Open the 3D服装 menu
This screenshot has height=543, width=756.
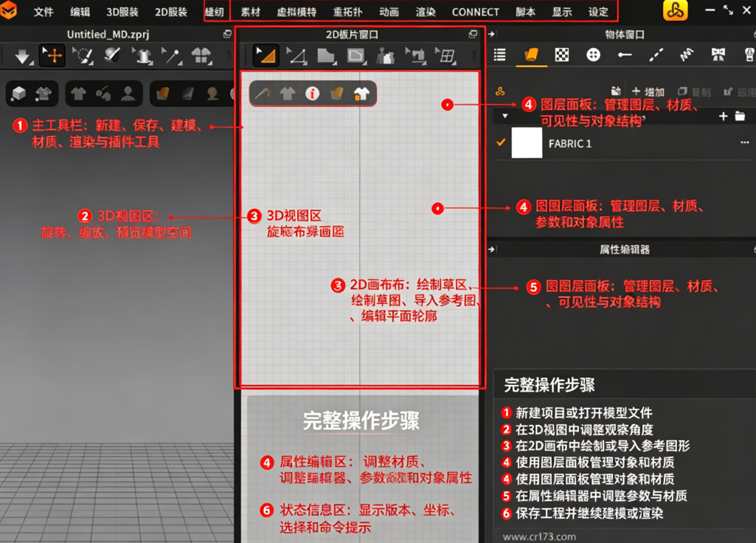(122, 12)
